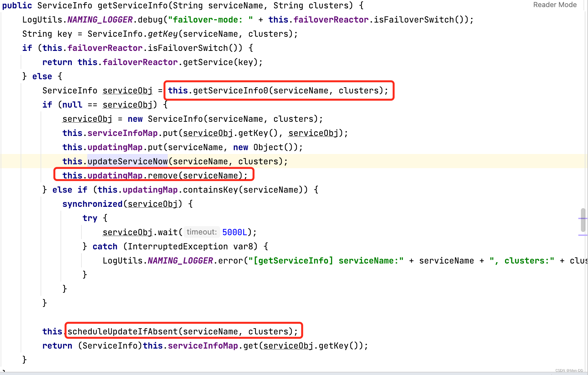This screenshot has height=375, width=588.
Task: Click the synchronized keyword
Action: [92, 204]
